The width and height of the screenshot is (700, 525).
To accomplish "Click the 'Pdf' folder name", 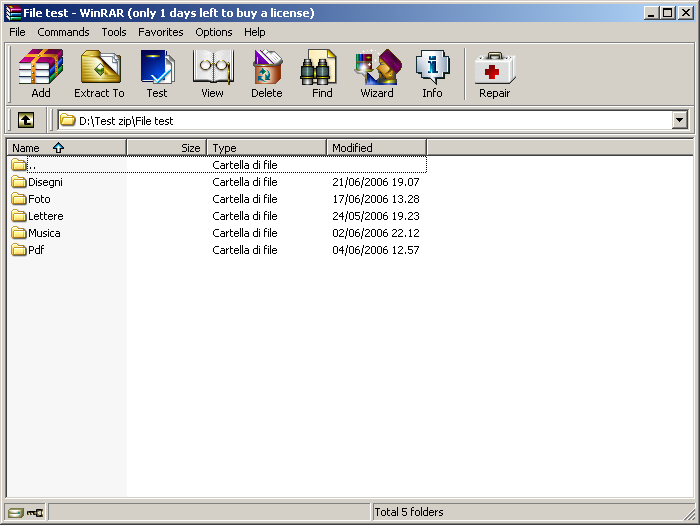I will pos(36,250).
